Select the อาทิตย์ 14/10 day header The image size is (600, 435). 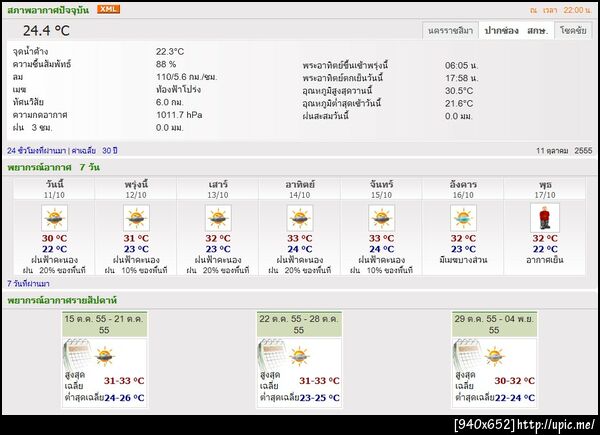300,189
